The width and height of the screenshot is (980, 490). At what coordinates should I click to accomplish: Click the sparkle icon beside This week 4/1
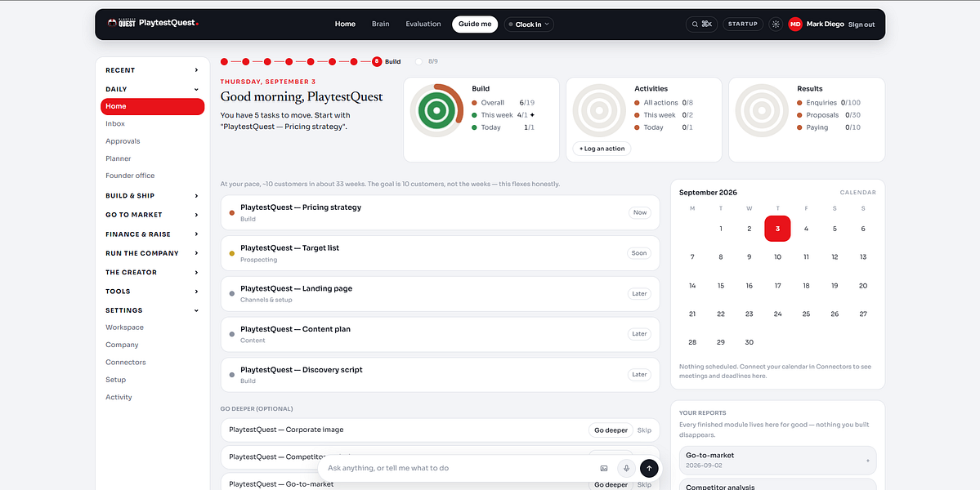(x=532, y=115)
